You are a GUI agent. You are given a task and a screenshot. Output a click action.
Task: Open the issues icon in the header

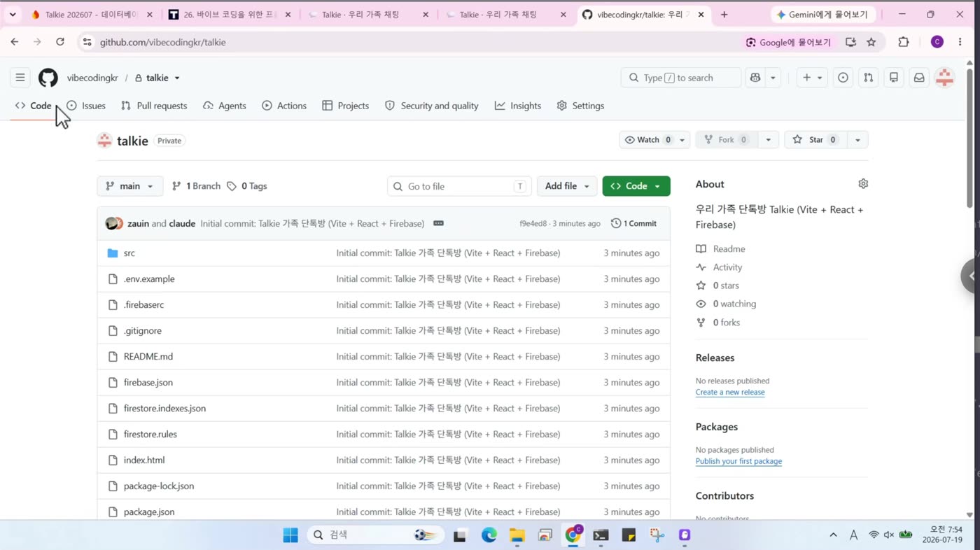843,78
